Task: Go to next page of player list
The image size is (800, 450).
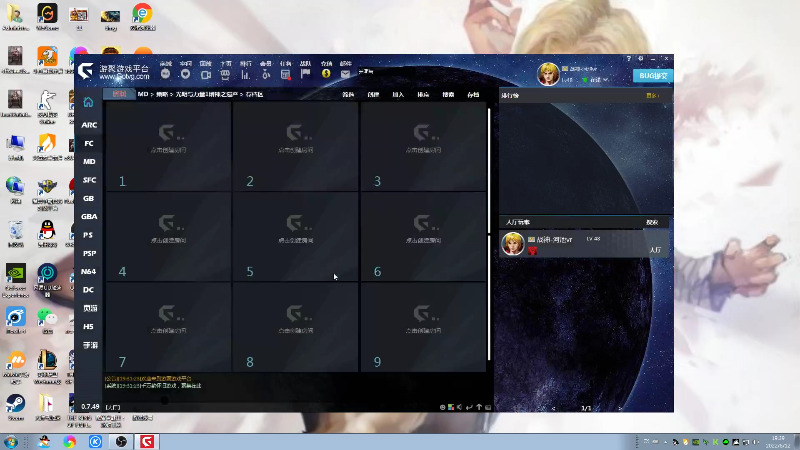Action: coord(620,408)
